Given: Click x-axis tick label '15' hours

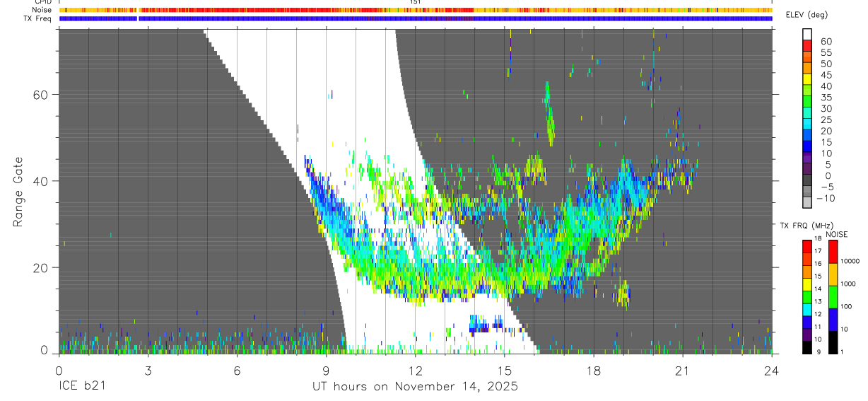Looking at the screenshot, I should [x=505, y=371].
